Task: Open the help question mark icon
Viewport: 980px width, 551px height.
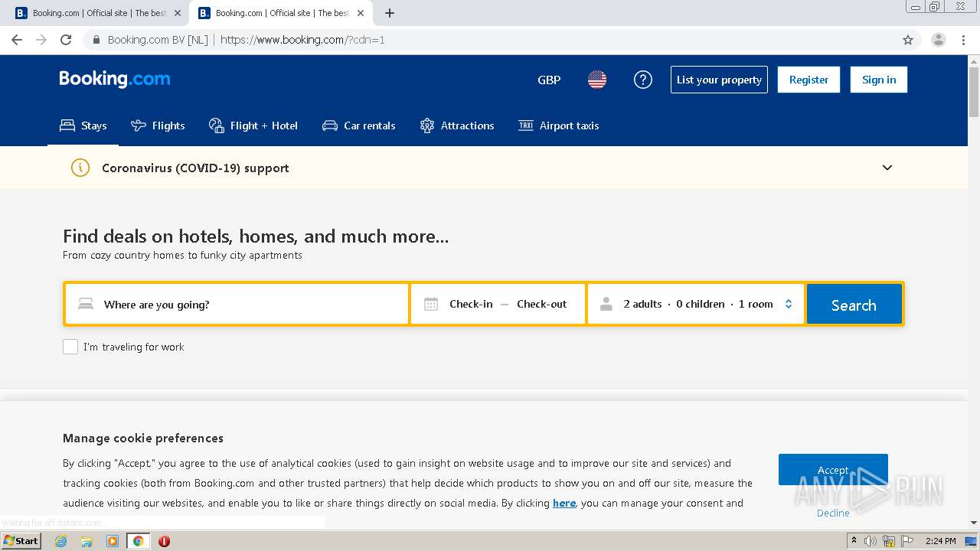Action: 643,80
